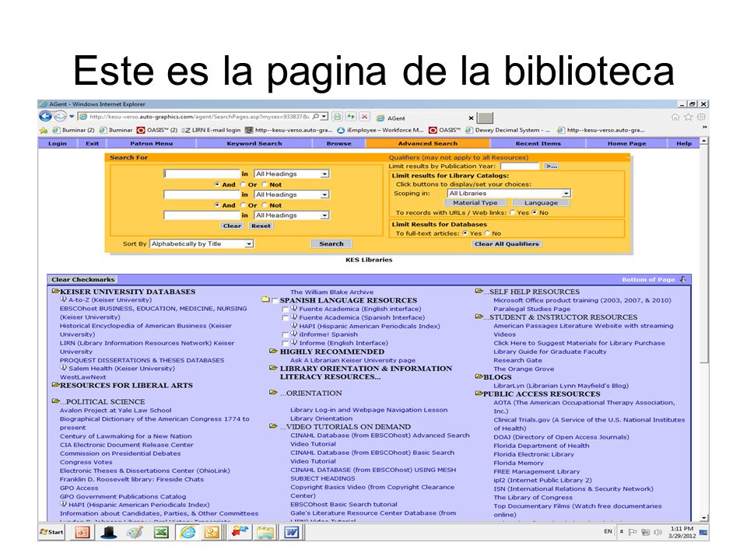Click the Language qualifier button
The width and height of the screenshot is (747, 560).
541,203
